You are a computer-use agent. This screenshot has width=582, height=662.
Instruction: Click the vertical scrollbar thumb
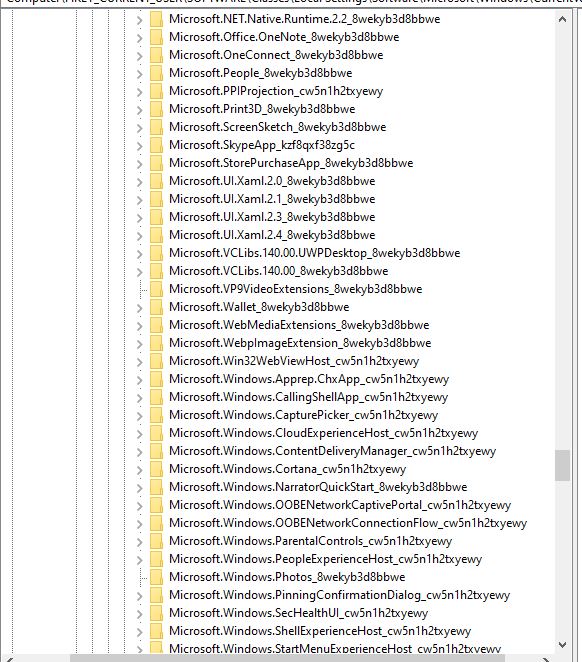point(562,465)
